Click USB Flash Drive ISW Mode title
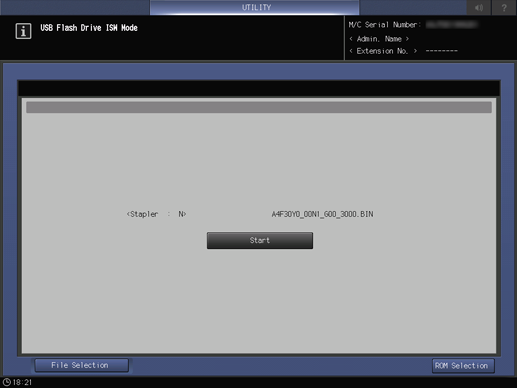This screenshot has height=388, width=517. click(89, 28)
